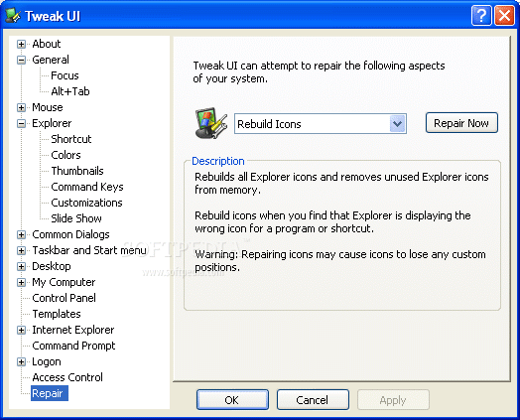Viewport: 520px width, 420px height.
Task: Select Control Panel in the tree
Action: click(x=64, y=298)
